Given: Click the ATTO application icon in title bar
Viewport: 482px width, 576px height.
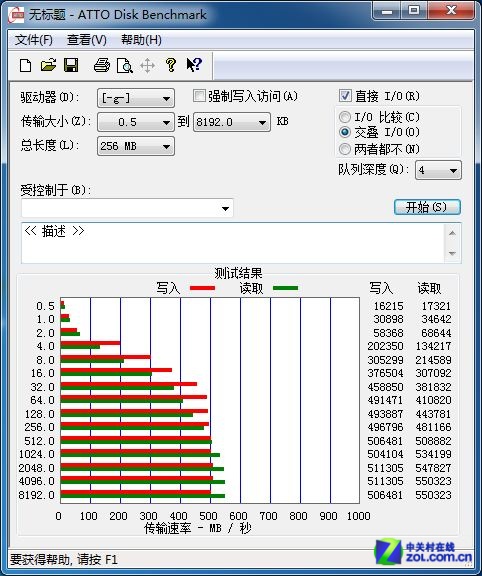Looking at the screenshot, I should pos(16,15).
